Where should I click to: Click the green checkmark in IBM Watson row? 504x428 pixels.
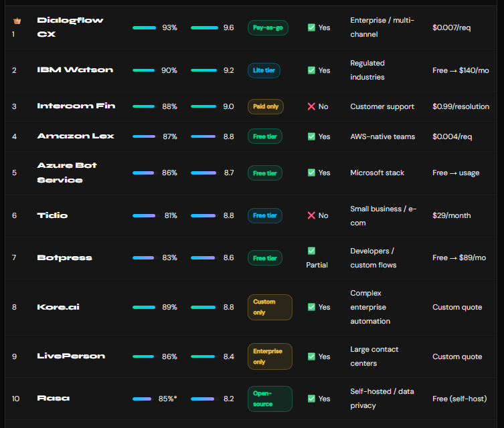pos(311,70)
